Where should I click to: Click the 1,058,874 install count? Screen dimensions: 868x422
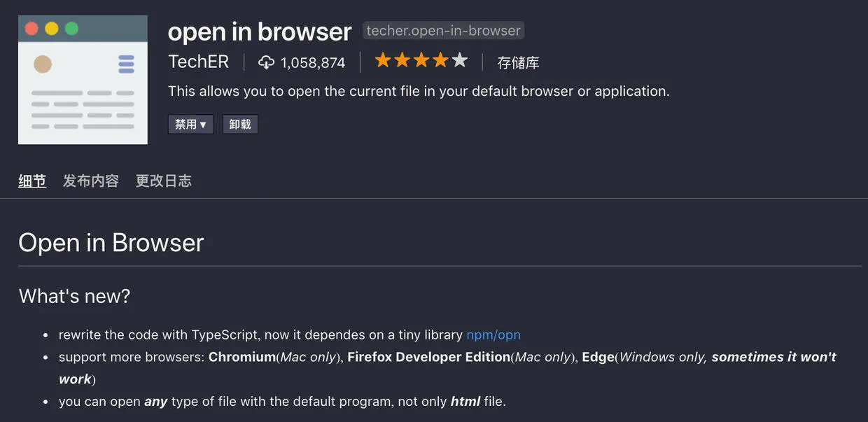(x=313, y=63)
